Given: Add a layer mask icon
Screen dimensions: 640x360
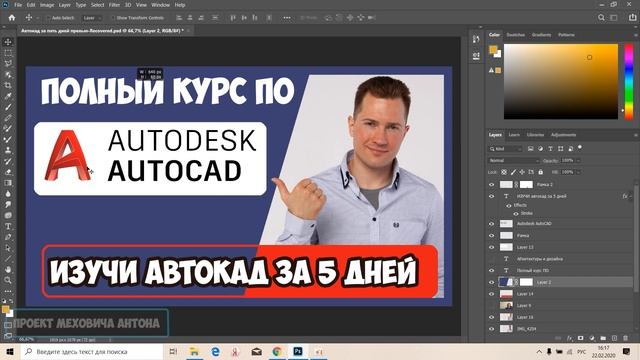Looking at the screenshot, I should (x=580, y=338).
